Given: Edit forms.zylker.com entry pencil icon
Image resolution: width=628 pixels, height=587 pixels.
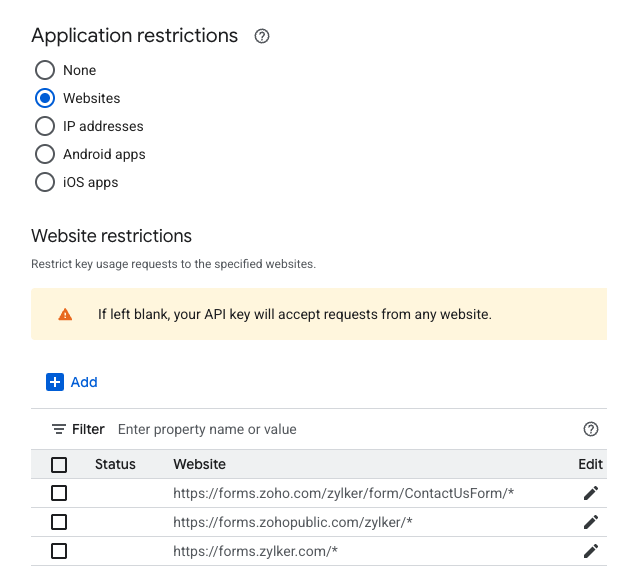Looking at the screenshot, I should [590, 551].
